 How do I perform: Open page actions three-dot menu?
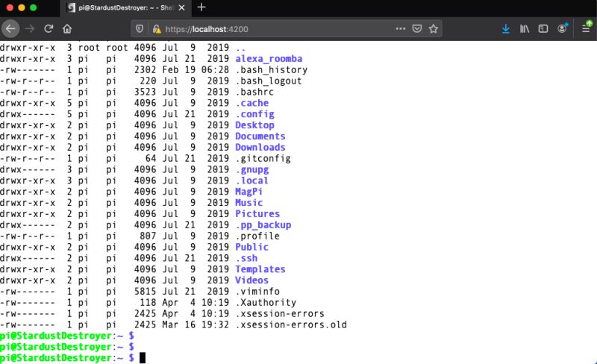401,28
